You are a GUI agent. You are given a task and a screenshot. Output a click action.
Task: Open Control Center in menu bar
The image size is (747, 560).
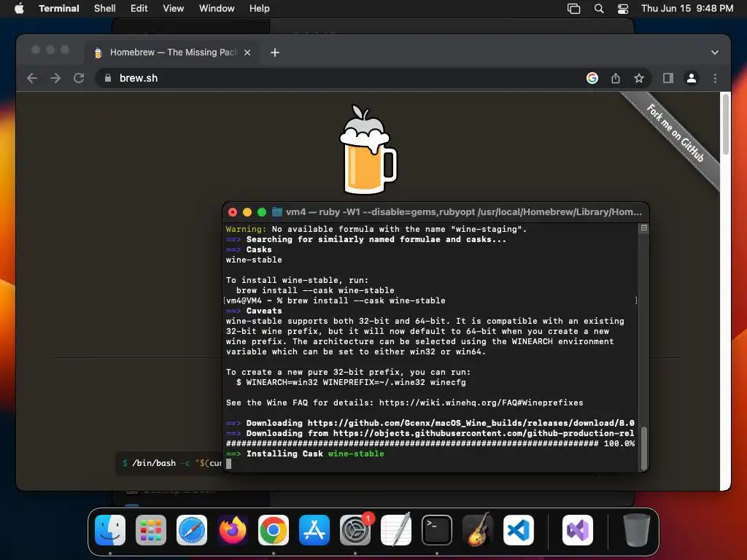point(623,9)
